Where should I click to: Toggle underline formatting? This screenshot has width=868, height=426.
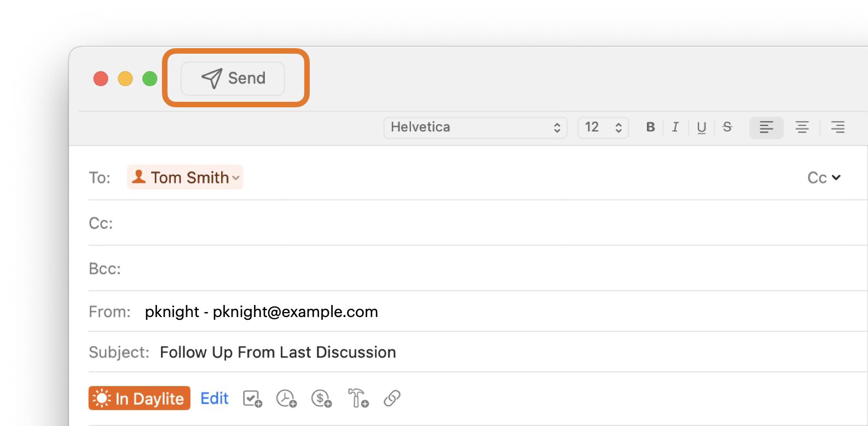[701, 128]
